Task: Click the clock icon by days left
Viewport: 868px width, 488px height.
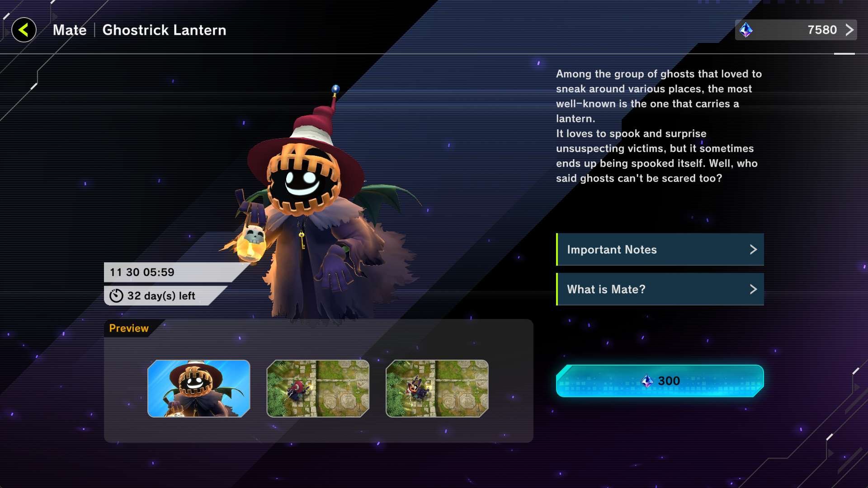Action: coord(116,296)
